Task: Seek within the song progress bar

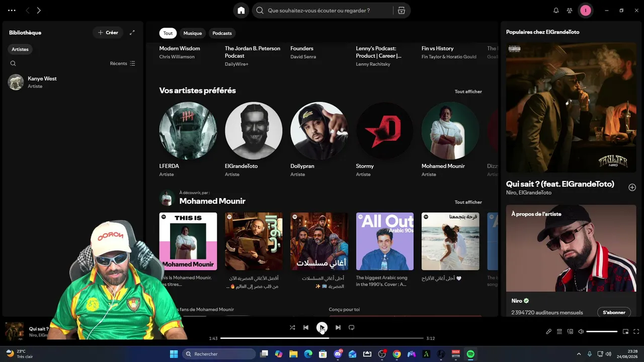Action: pos(322,338)
